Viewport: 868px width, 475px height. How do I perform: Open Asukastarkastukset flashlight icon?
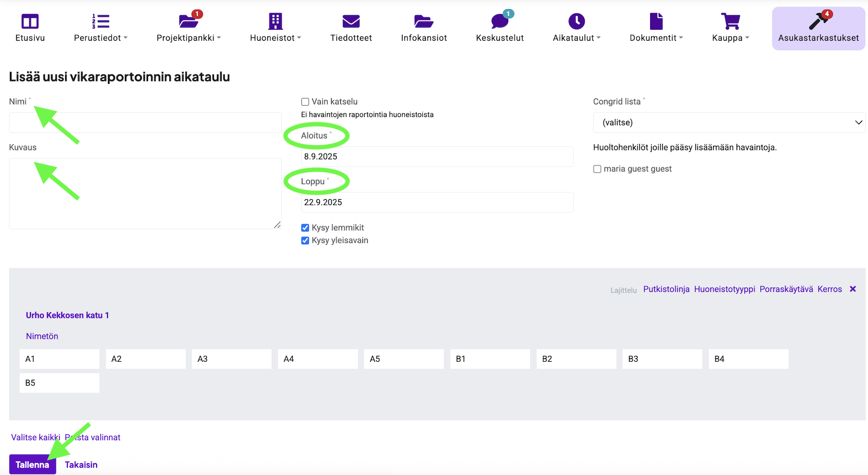point(818,21)
